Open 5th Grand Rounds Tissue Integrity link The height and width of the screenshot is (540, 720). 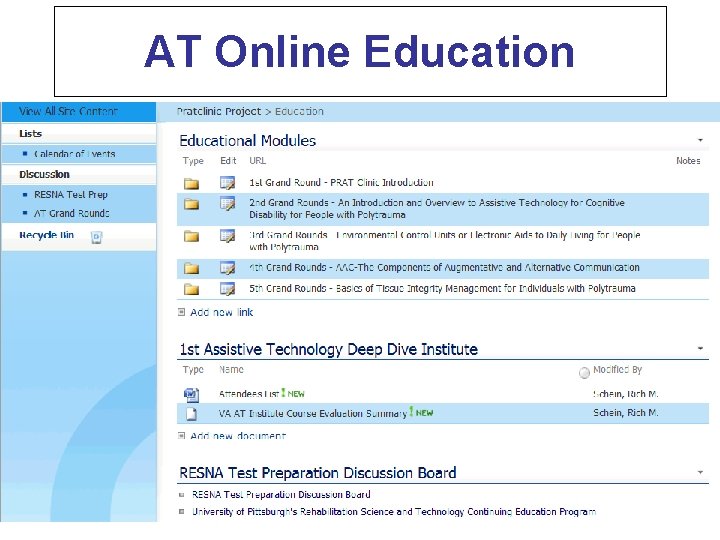tap(442, 289)
